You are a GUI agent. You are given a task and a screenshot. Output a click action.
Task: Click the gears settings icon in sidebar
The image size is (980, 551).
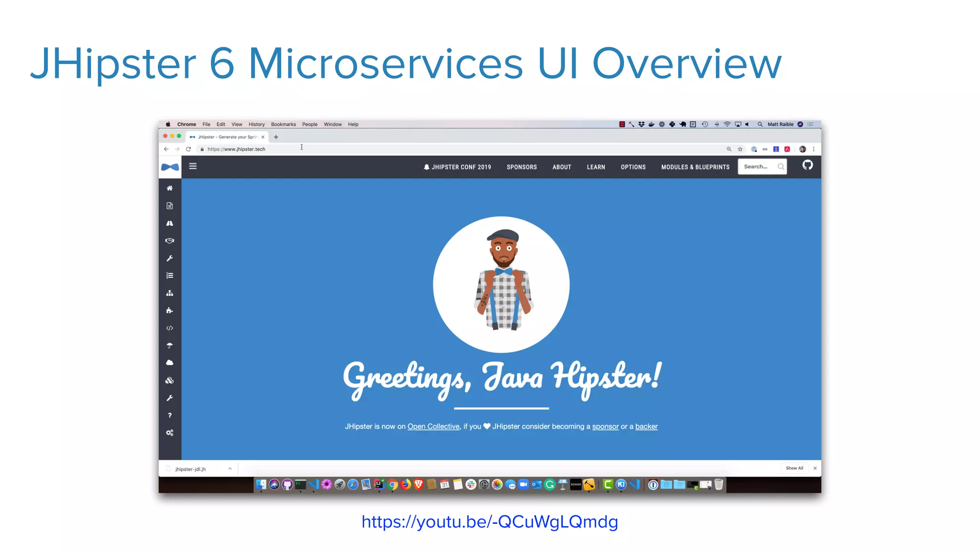[169, 433]
